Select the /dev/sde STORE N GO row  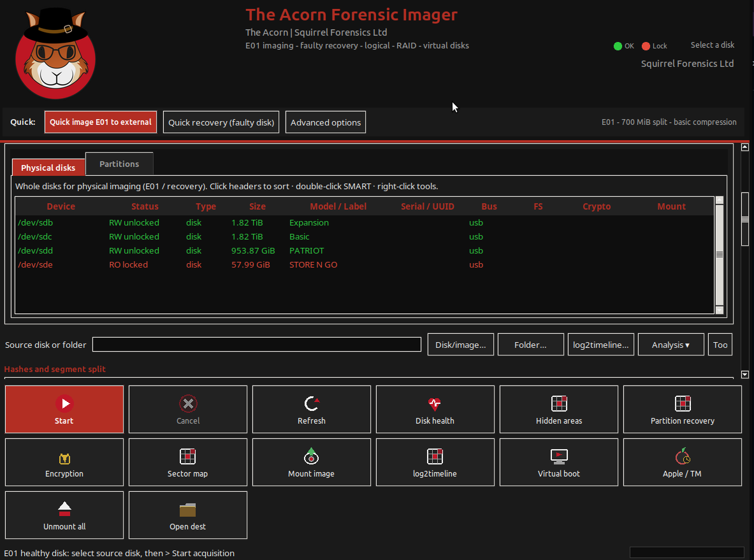tap(365, 265)
